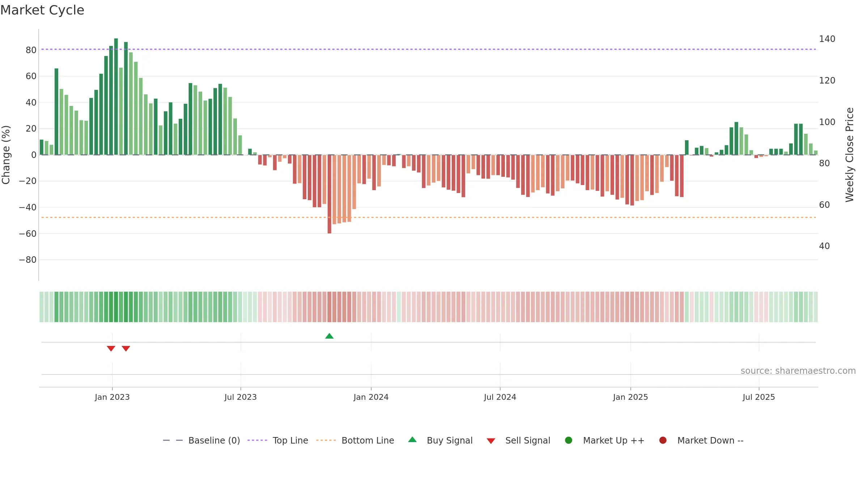
Task: Click the purple dotted Top Line in the chart
Action: coord(429,49)
